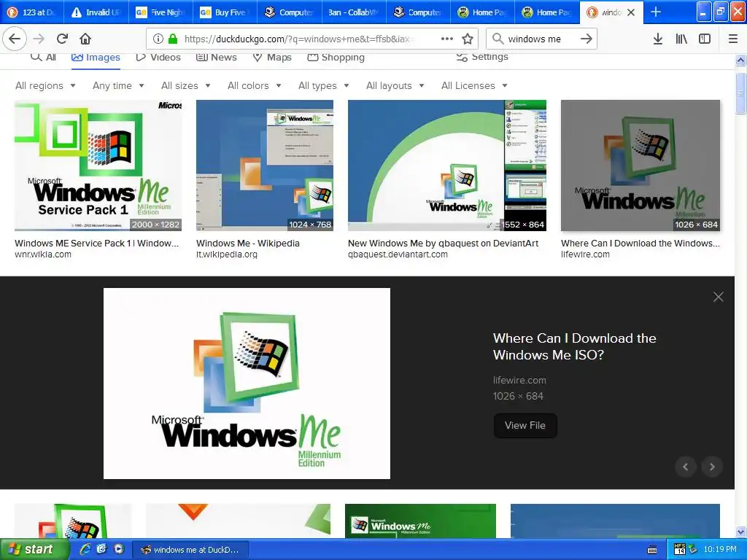The width and height of the screenshot is (747, 560).
Task: Open the Downloads arrow icon
Action: tap(658, 39)
